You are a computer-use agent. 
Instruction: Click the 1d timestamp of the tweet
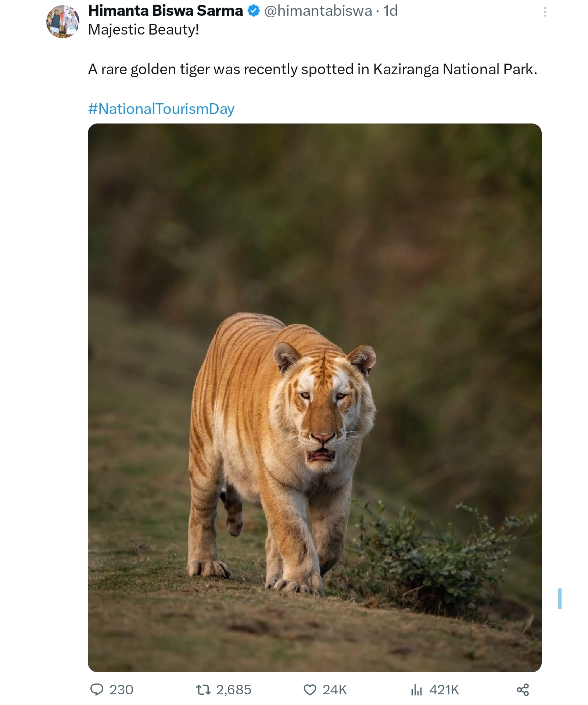click(390, 11)
